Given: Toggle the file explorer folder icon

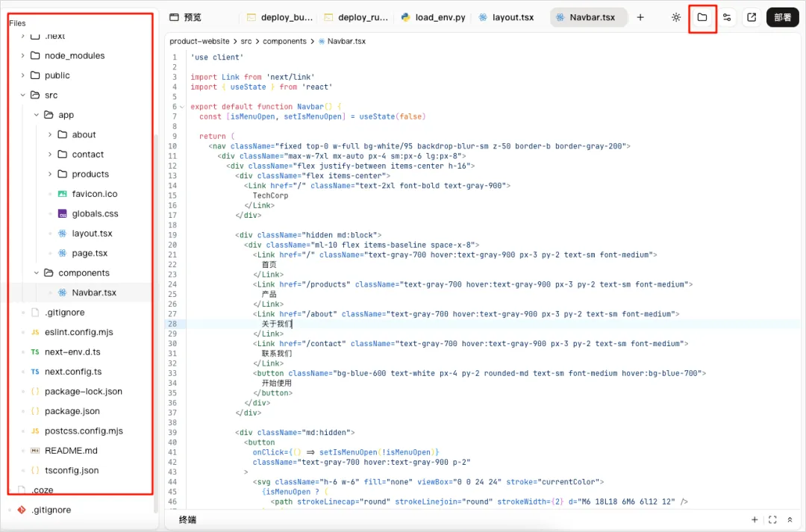Looking at the screenshot, I should coord(702,17).
